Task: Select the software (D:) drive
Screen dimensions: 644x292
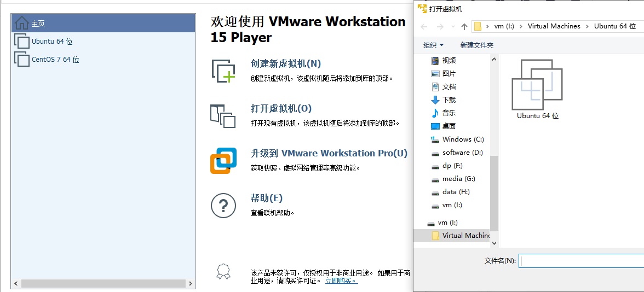Action: 457,153
